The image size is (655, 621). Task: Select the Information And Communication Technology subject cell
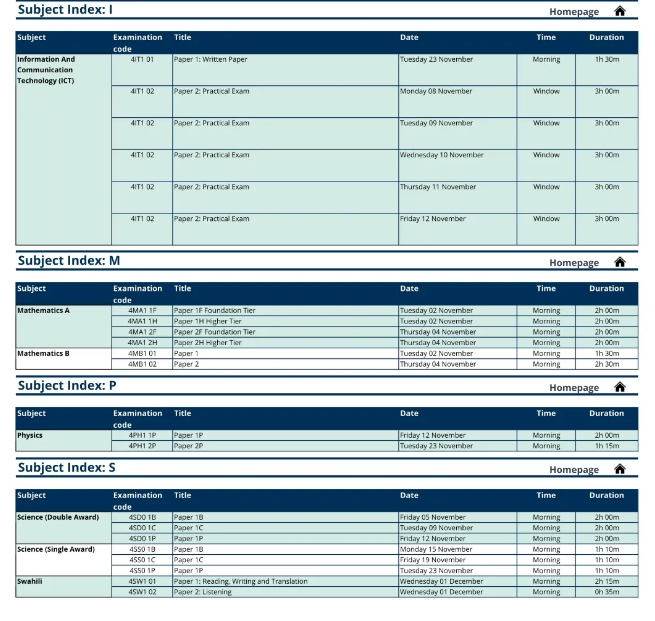pos(46,70)
